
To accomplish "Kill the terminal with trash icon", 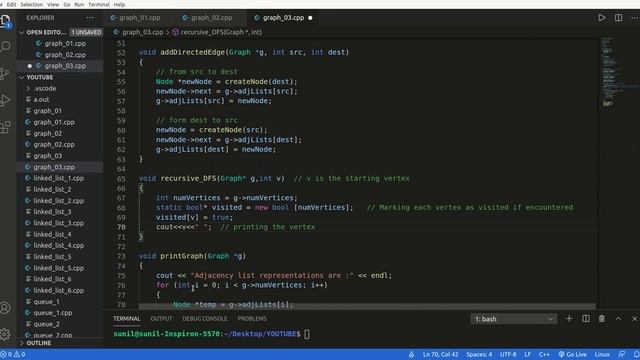I will point(602,319).
